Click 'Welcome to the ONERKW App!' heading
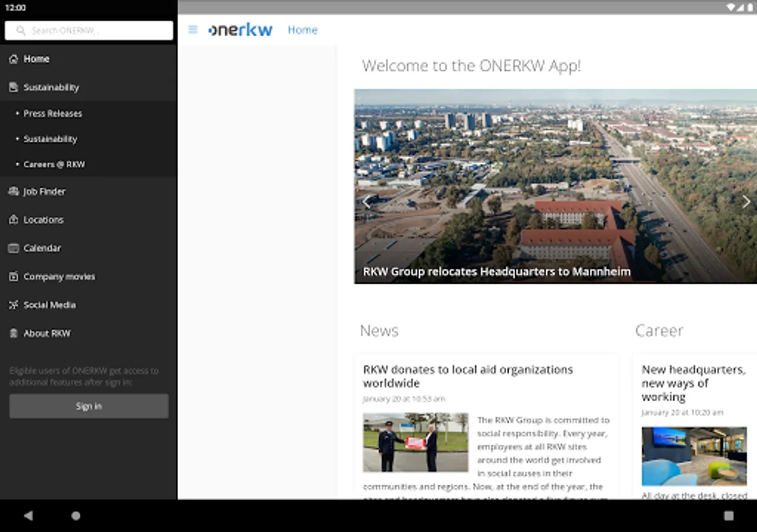 tap(471, 66)
